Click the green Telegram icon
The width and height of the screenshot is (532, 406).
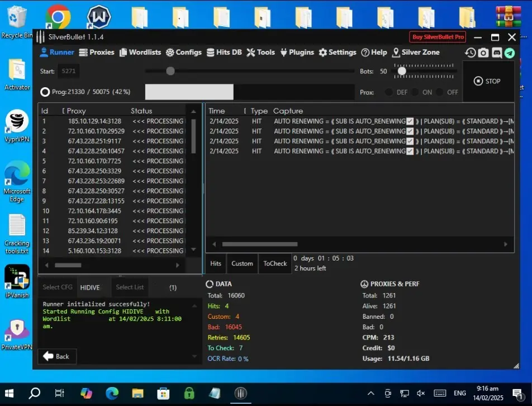pos(510,53)
